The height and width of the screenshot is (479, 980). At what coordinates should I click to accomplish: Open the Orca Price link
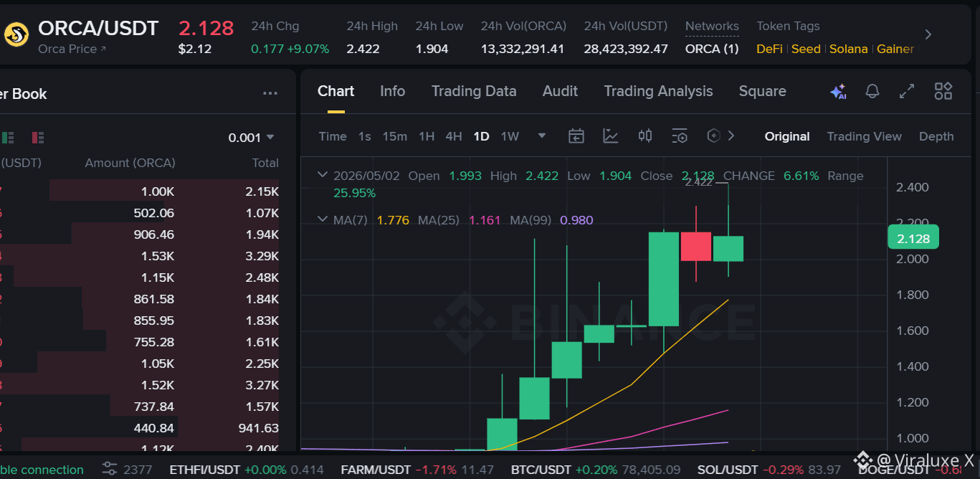[72, 49]
